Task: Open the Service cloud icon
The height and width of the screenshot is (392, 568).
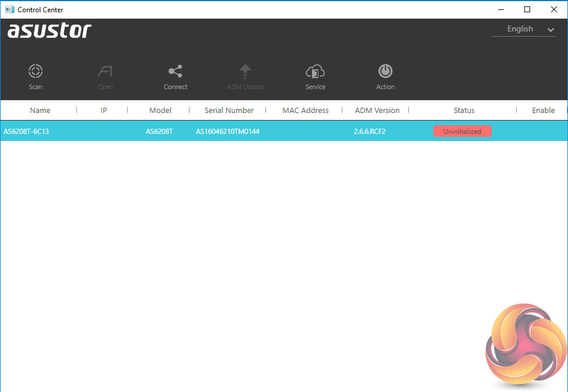Action: (x=315, y=72)
